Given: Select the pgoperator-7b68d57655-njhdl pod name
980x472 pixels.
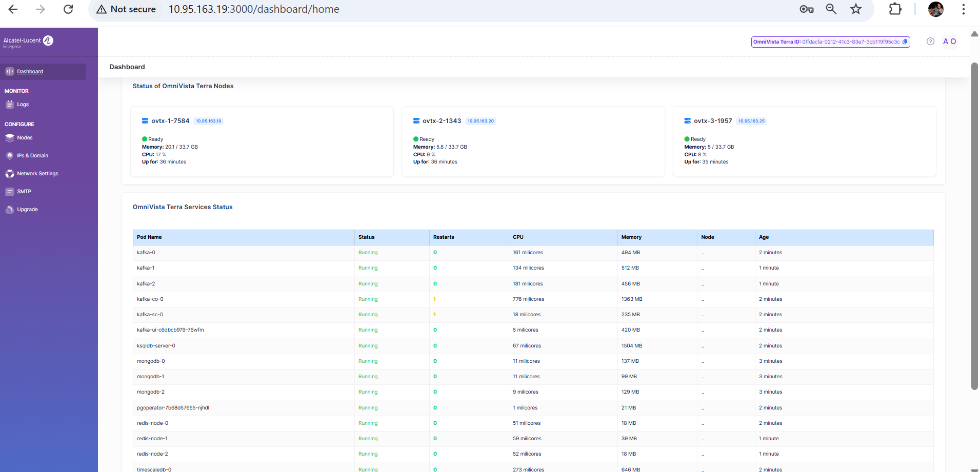Looking at the screenshot, I should (173, 408).
